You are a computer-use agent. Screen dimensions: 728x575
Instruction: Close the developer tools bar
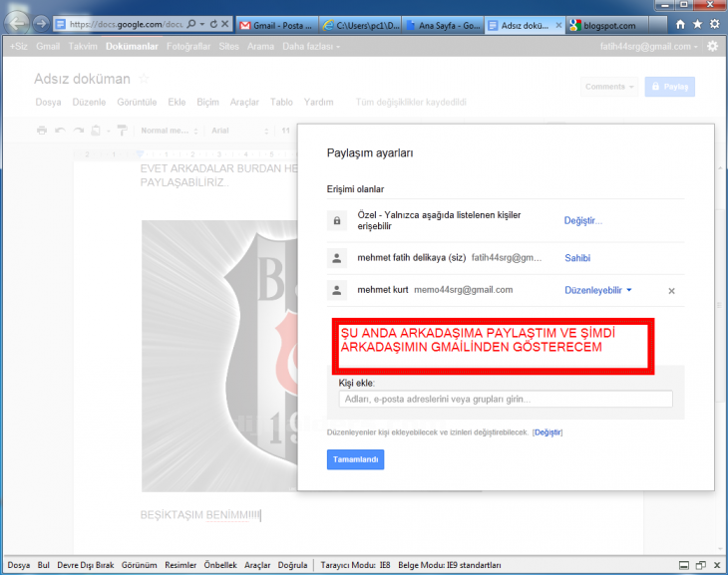coord(717,565)
